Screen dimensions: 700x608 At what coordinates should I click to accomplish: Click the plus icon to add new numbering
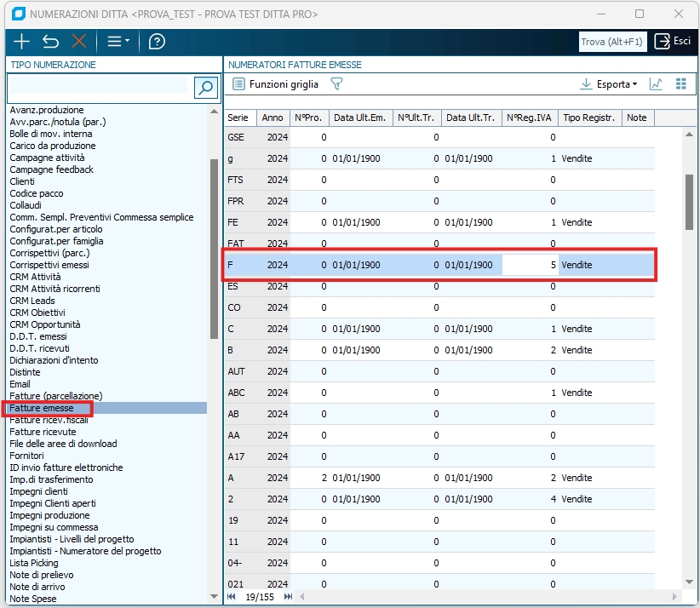[22, 42]
